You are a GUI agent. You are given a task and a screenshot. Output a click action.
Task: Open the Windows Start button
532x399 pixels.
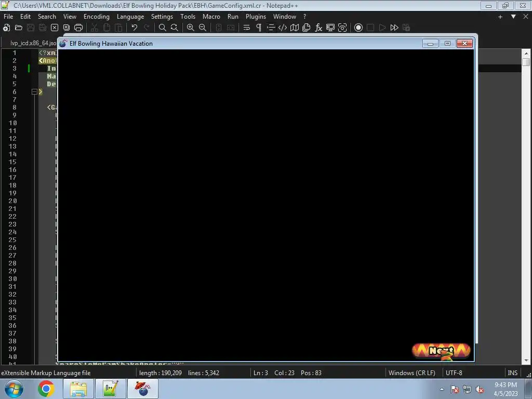[14, 389]
